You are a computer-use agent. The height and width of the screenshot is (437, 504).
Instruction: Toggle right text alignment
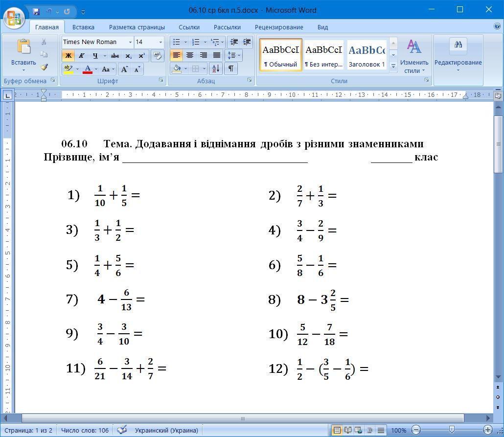tap(203, 55)
